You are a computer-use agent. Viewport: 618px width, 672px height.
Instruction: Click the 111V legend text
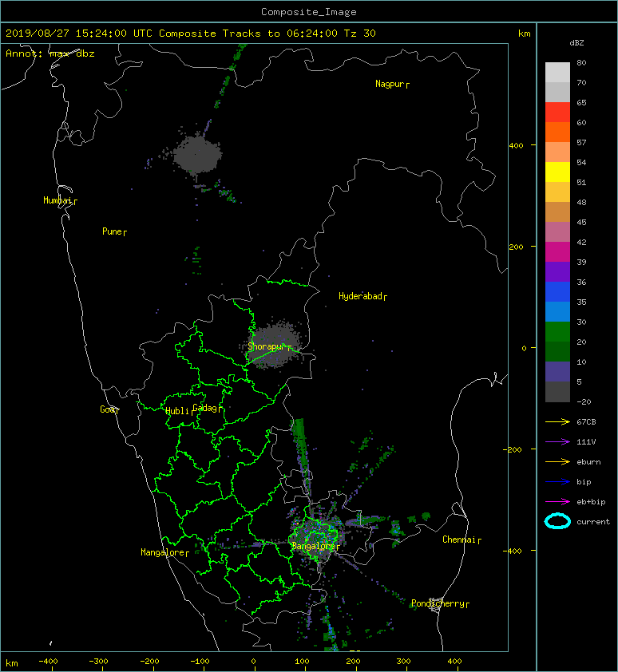586,442
